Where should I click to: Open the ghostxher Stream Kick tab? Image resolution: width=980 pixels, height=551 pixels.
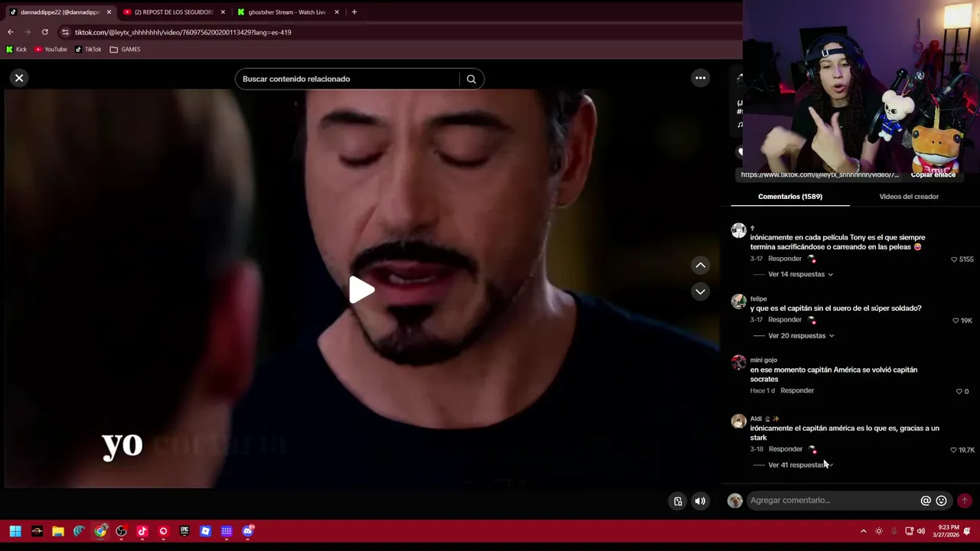(x=286, y=12)
